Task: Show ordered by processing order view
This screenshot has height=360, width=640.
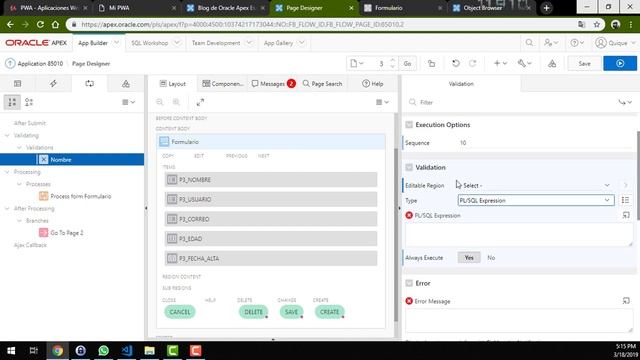Action: 12,102
